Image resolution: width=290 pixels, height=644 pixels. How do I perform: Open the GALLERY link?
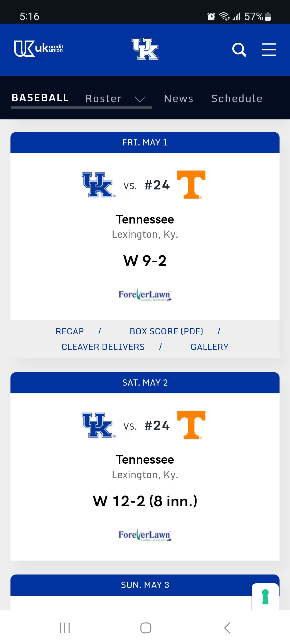pos(209,347)
